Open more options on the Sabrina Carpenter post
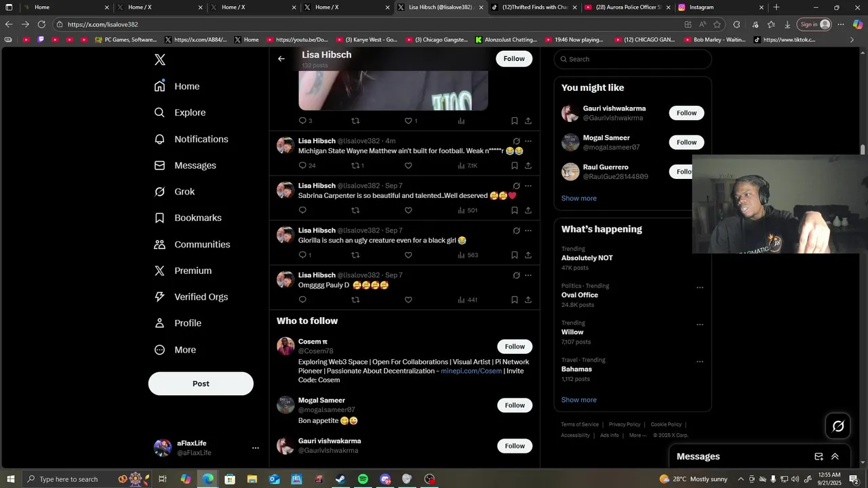This screenshot has width=868, height=488. [528, 186]
